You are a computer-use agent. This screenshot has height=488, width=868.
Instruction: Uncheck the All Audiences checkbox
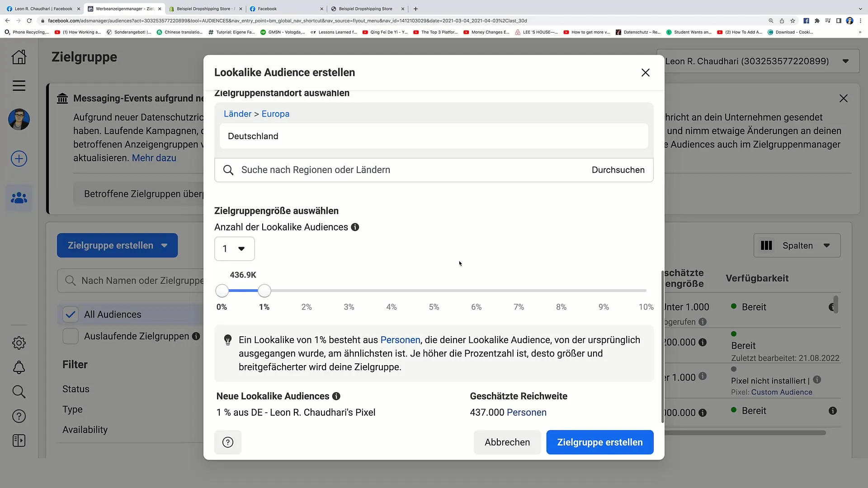71,314
